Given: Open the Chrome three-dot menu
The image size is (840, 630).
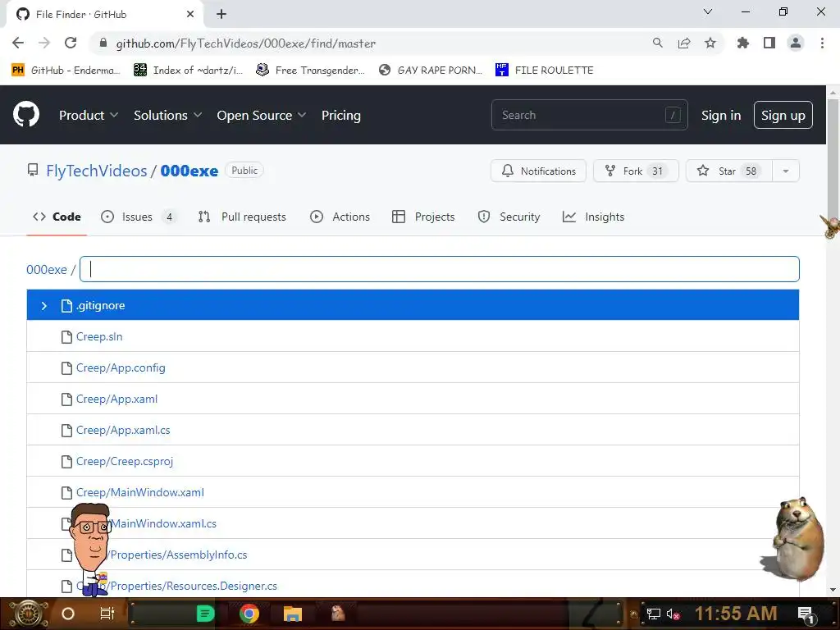Looking at the screenshot, I should [822, 43].
